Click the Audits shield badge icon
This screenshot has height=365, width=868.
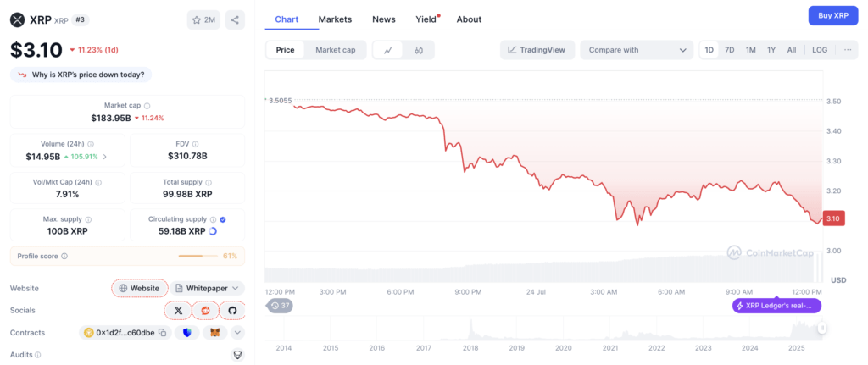tap(237, 355)
